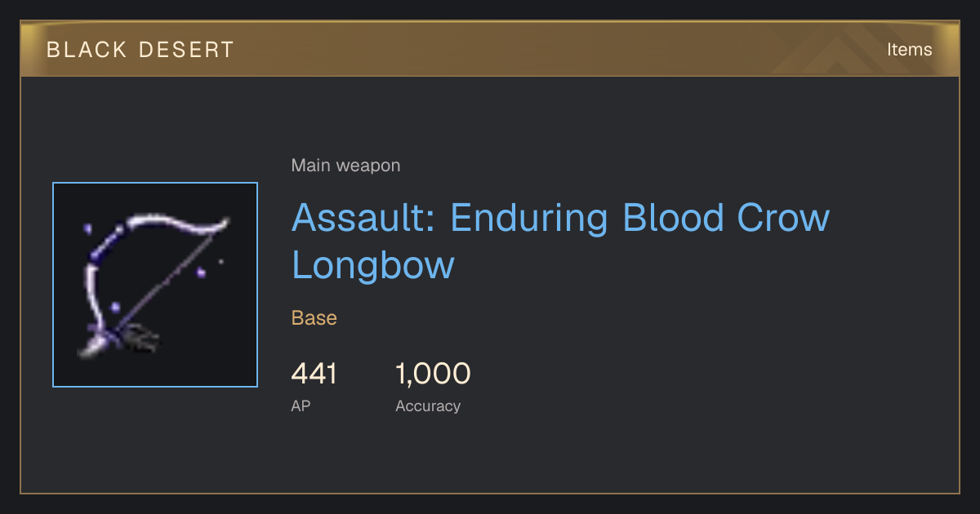Click the word Blood in the item name
This screenshot has height=514, width=980.
(672, 218)
